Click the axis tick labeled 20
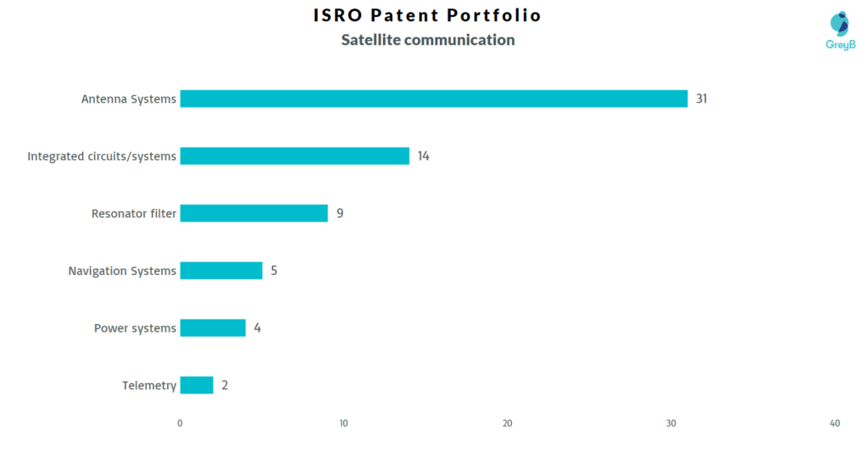 pyautogui.click(x=507, y=423)
